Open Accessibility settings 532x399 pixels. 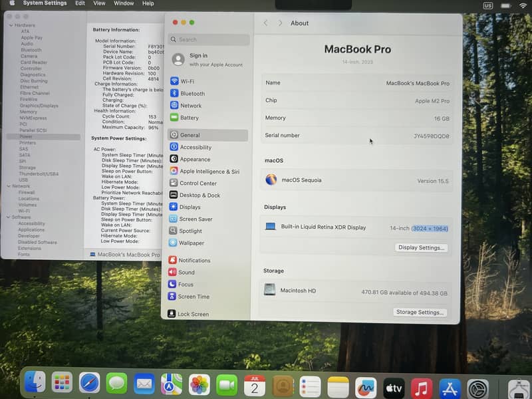pos(191,147)
